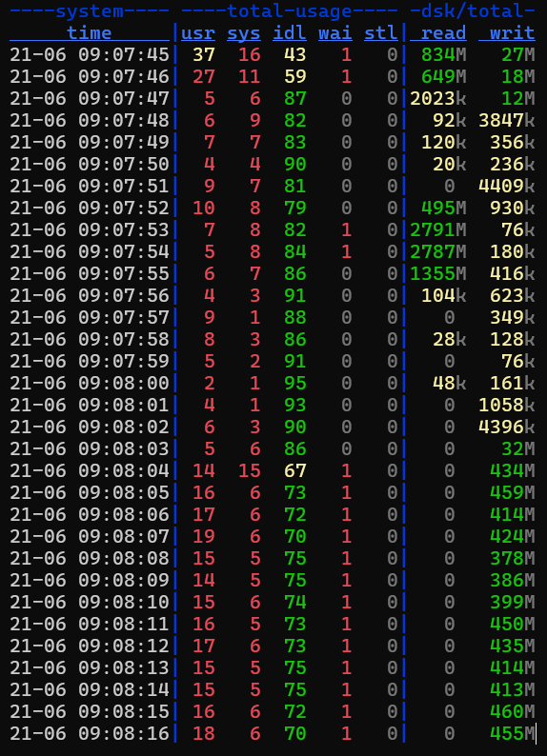Click idl value 59 in the 09:07:46 row

tap(295, 76)
